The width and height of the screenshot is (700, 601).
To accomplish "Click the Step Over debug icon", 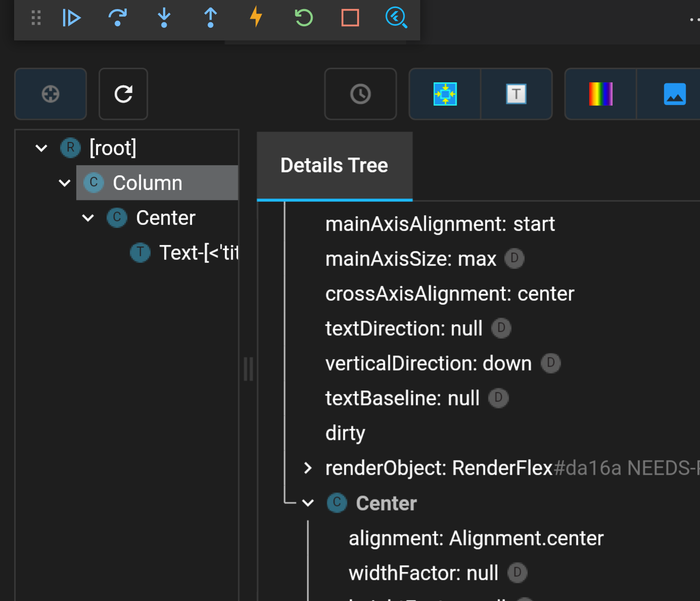I will 118,18.
